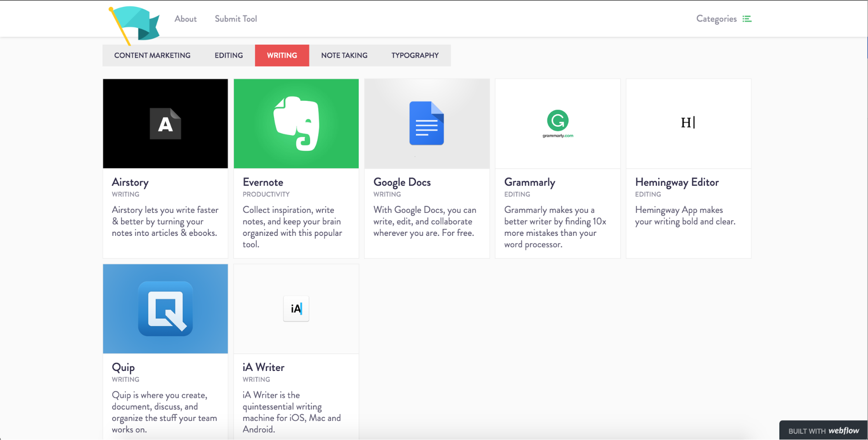868x440 pixels.
Task: Click Quip description about team documents
Action: tap(164, 412)
